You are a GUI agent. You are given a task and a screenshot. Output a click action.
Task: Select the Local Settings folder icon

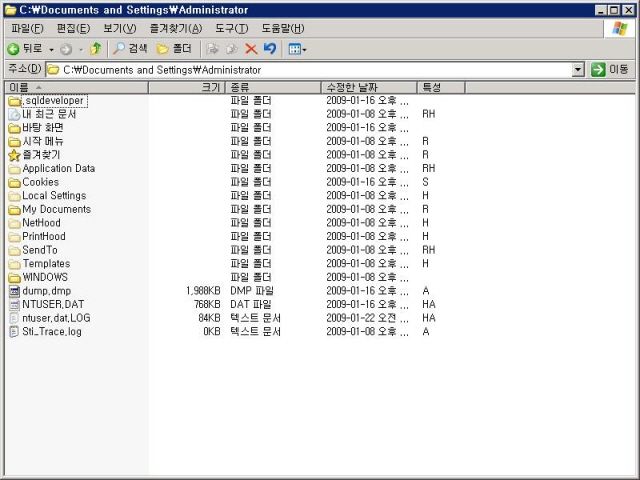point(14,196)
